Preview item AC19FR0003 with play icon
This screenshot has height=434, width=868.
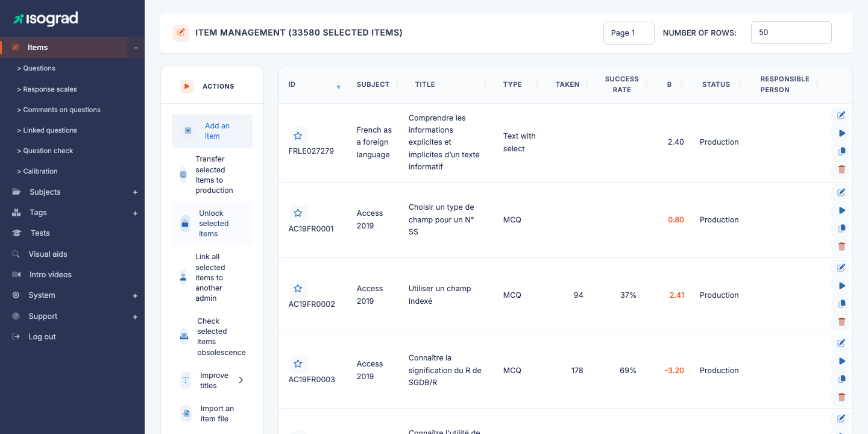click(841, 361)
